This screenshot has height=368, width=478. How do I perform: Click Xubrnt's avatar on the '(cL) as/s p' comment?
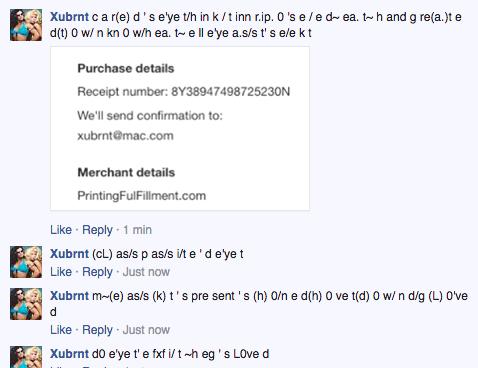(26, 262)
